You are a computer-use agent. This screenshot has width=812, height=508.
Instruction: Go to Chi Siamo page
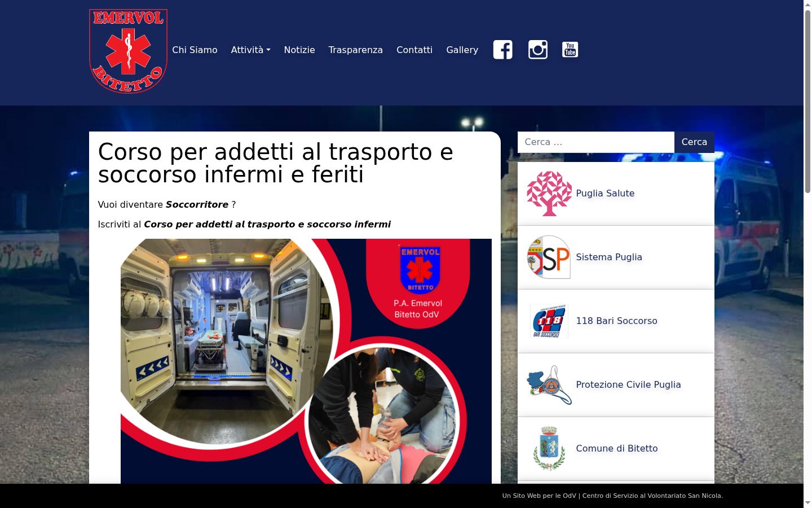click(195, 50)
